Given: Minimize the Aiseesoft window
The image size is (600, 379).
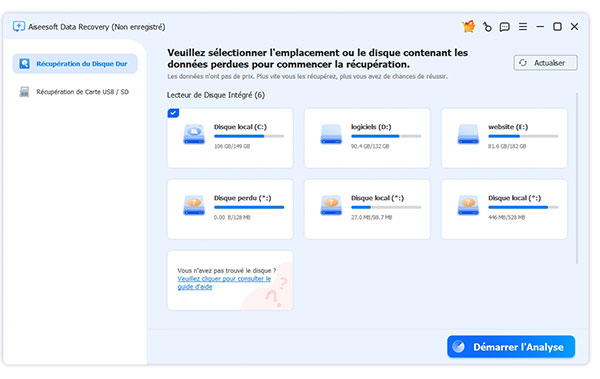Looking at the screenshot, I should [x=540, y=27].
